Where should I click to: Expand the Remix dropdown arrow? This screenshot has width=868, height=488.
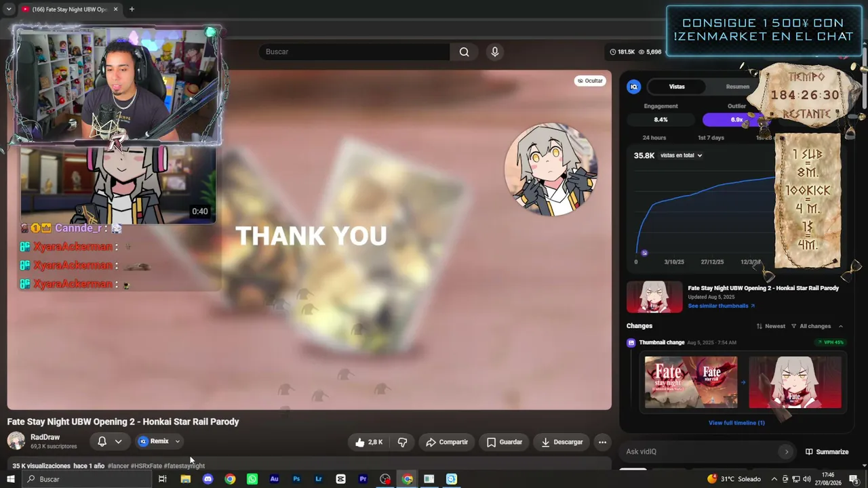pyautogui.click(x=178, y=442)
